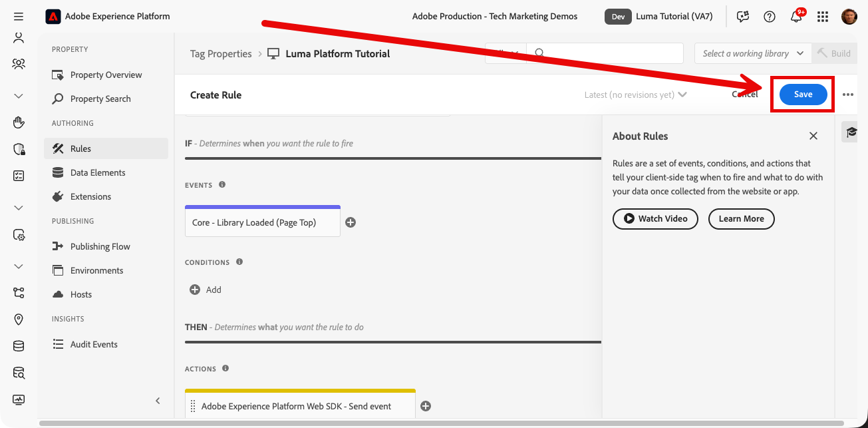
Task: Open the audiences group icon in left rail
Action: click(19, 64)
